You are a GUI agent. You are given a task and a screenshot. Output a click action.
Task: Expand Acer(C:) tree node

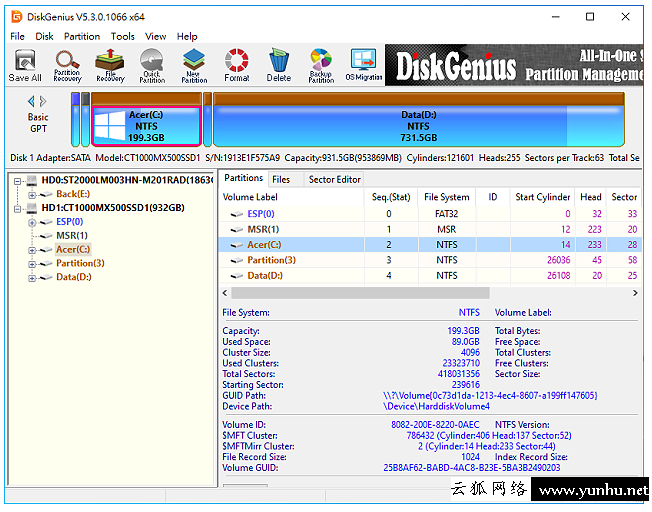coord(32,250)
